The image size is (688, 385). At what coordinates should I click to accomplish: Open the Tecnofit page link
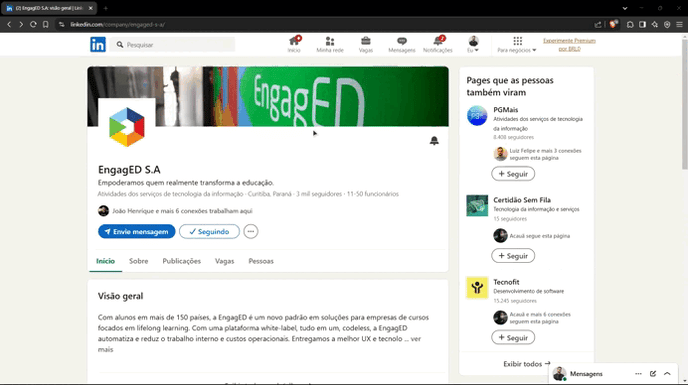(506, 282)
